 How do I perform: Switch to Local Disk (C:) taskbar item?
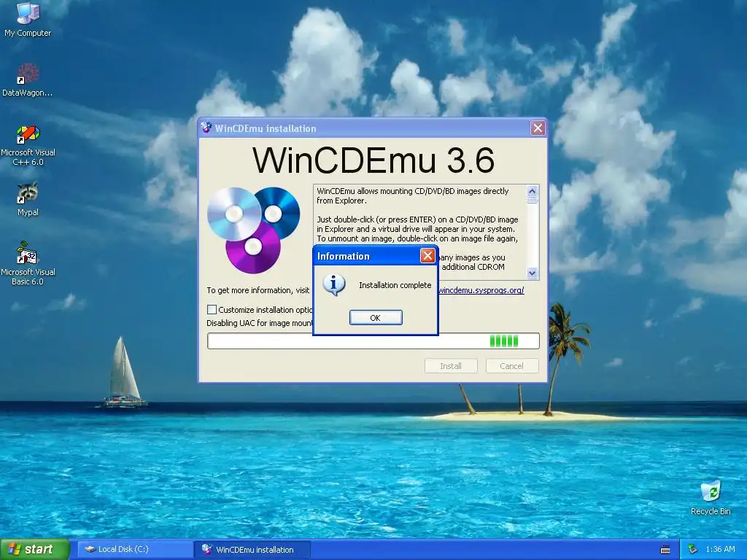(x=135, y=550)
